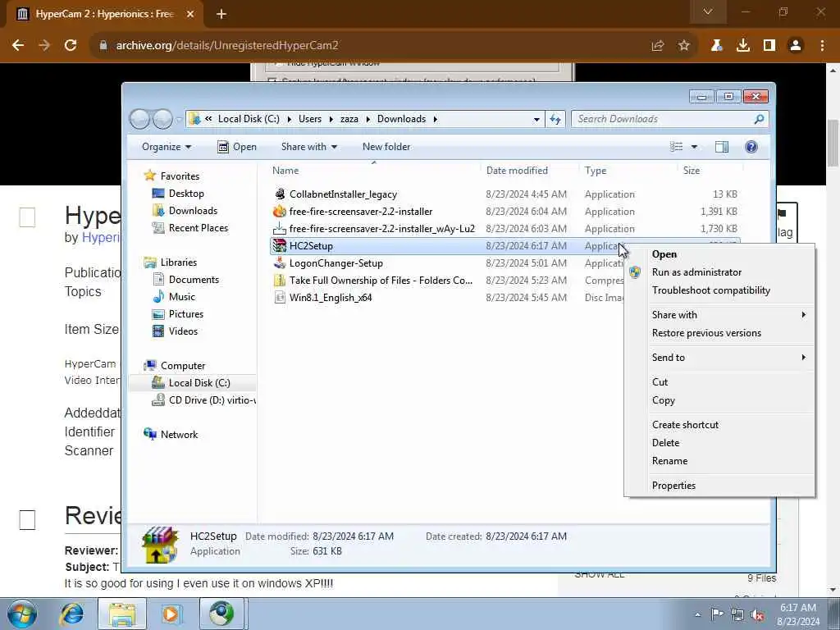Click the refresh button beside address bar
The image size is (840, 630).
click(x=555, y=119)
